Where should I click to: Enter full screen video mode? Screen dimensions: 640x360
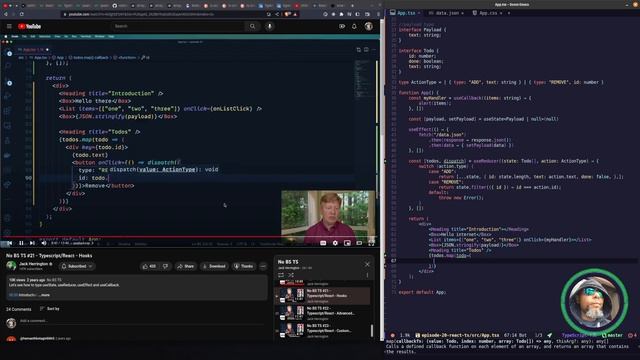point(371,243)
